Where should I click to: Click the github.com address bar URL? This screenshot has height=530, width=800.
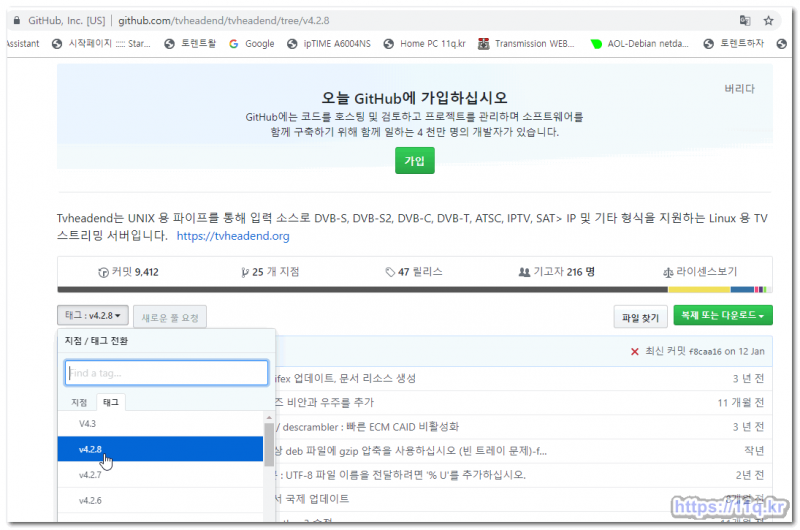click(x=223, y=20)
